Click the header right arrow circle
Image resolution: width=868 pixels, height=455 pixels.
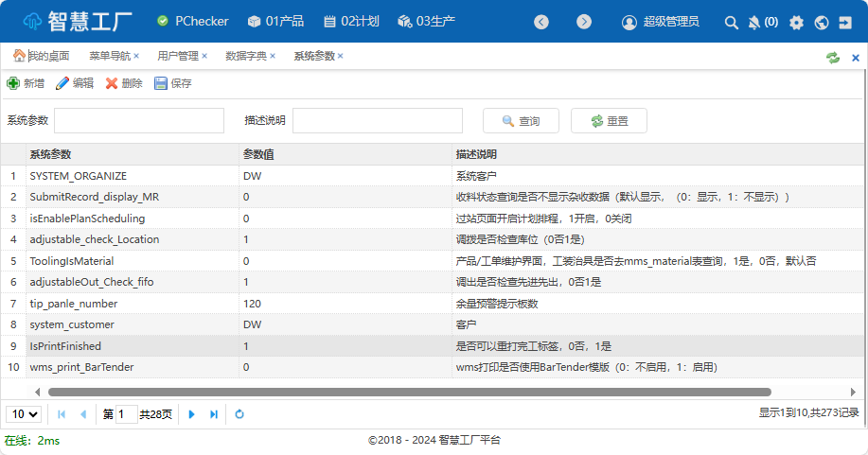[x=584, y=22]
